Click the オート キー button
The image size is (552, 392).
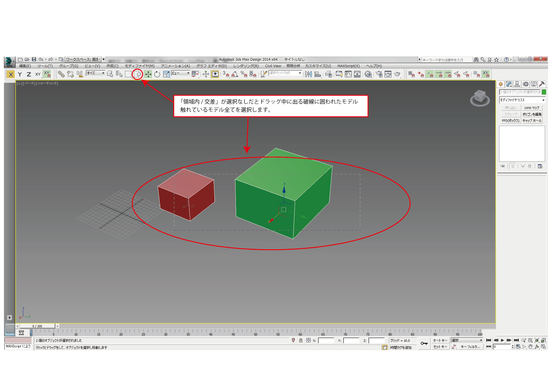pos(440,340)
